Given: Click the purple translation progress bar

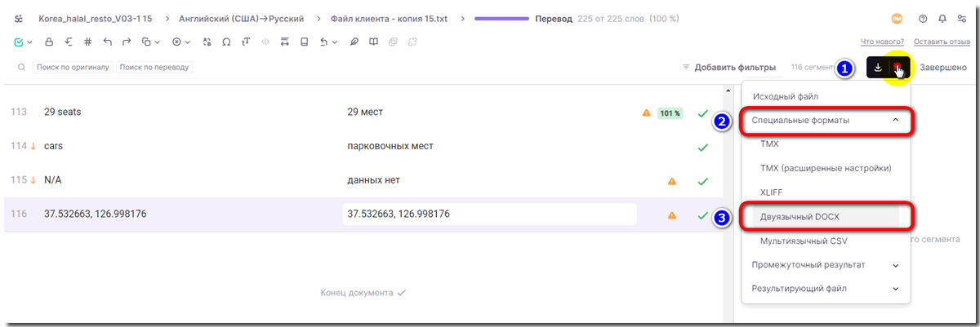Looking at the screenshot, I should coord(501,18).
